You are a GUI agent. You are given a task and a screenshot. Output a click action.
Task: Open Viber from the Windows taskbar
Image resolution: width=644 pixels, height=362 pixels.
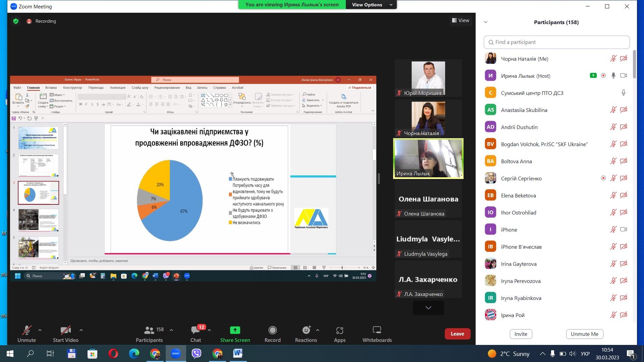[x=197, y=353]
